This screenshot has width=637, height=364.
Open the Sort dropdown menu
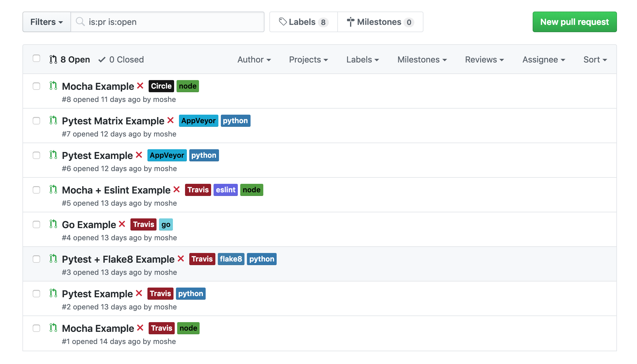click(595, 60)
